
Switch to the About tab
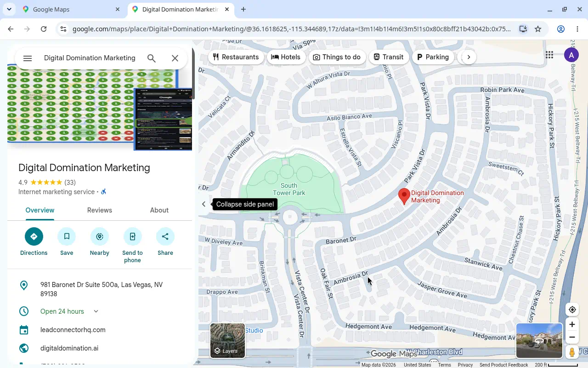(x=159, y=210)
